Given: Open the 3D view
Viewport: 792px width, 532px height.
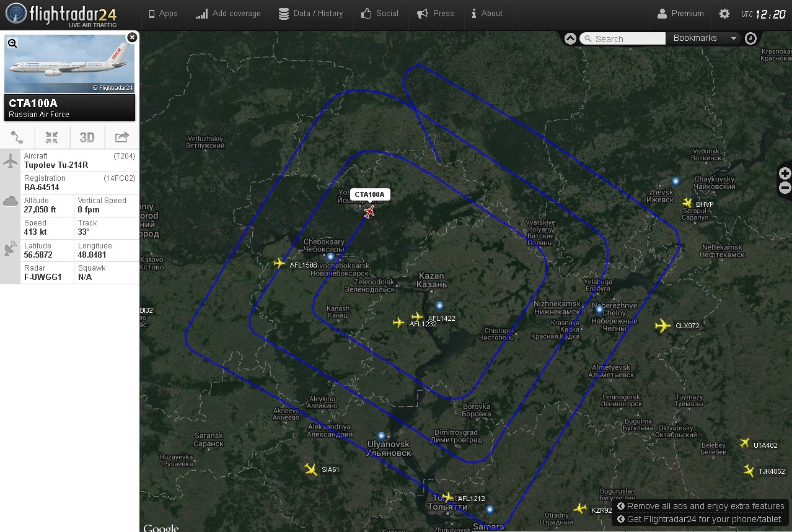Looking at the screenshot, I should point(87,137).
